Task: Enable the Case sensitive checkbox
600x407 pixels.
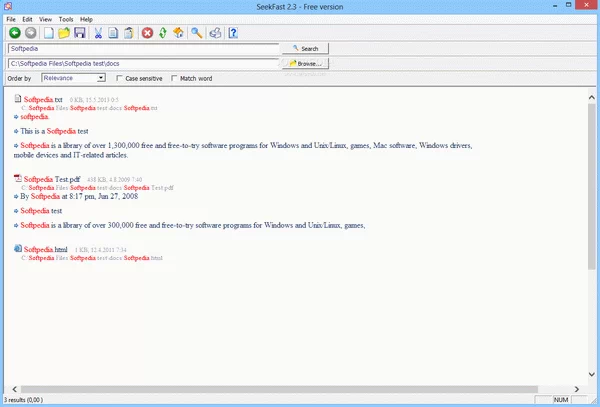Action: [119, 78]
